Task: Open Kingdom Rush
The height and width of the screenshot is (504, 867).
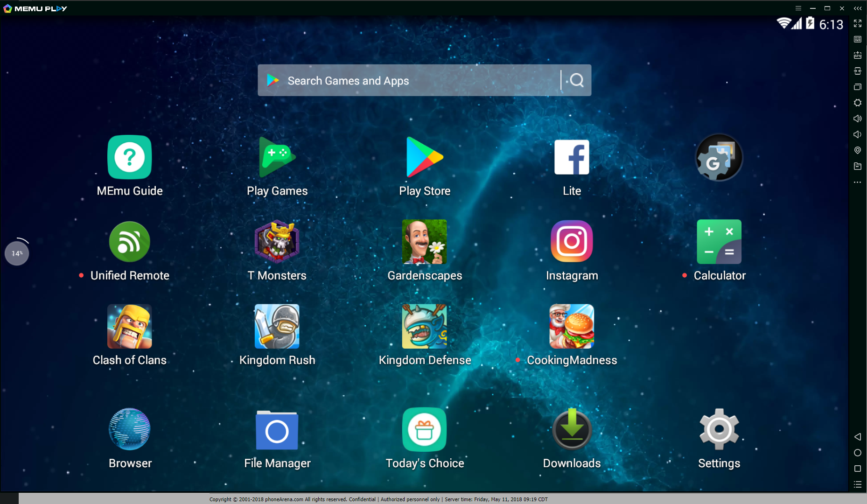Action: pos(277,326)
